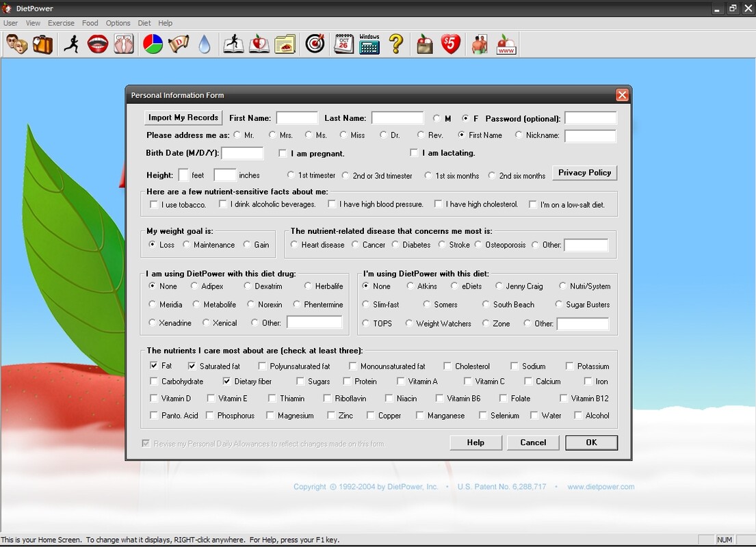
Task: Click the grocery bag with apple icon
Action: [425, 44]
